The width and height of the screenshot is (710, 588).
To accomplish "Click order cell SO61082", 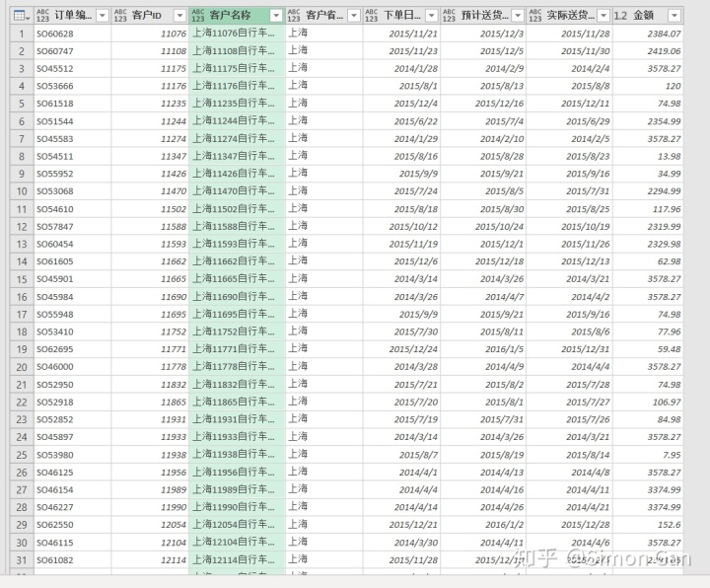I will pyautogui.click(x=72, y=560).
